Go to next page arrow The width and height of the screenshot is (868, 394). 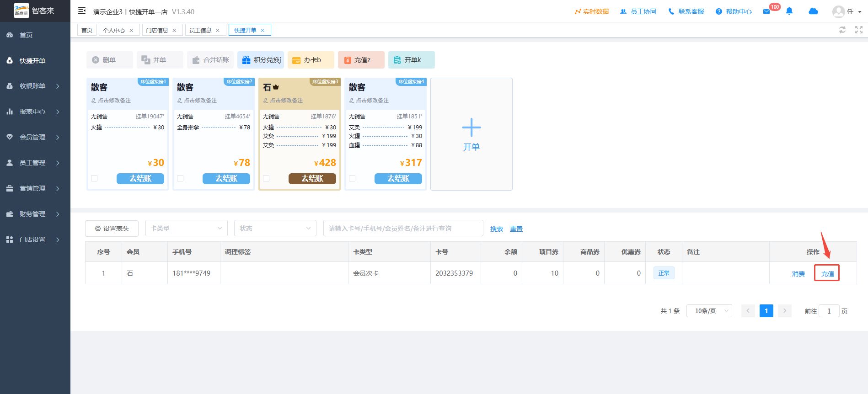(x=785, y=311)
